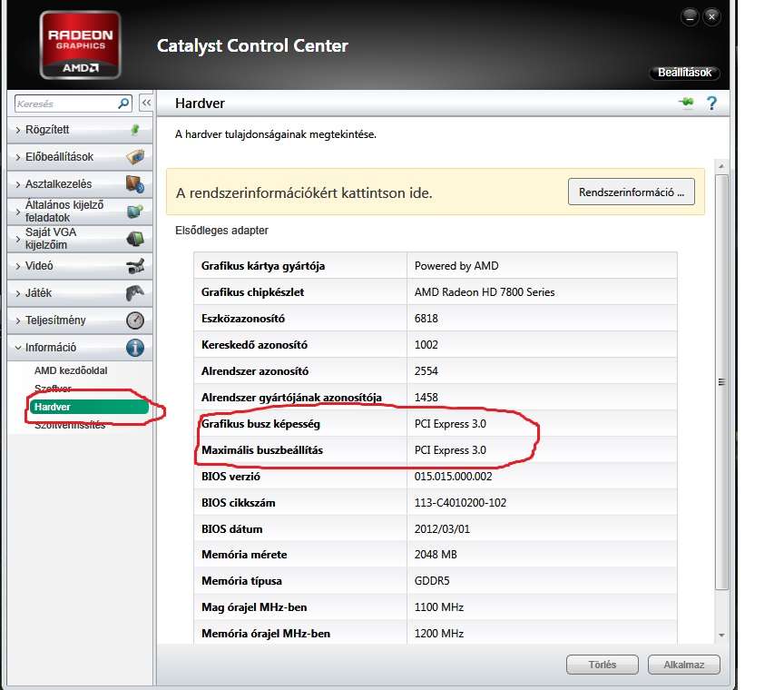Click the green pin-page icon in header
The image size is (784, 690).
[x=687, y=103]
